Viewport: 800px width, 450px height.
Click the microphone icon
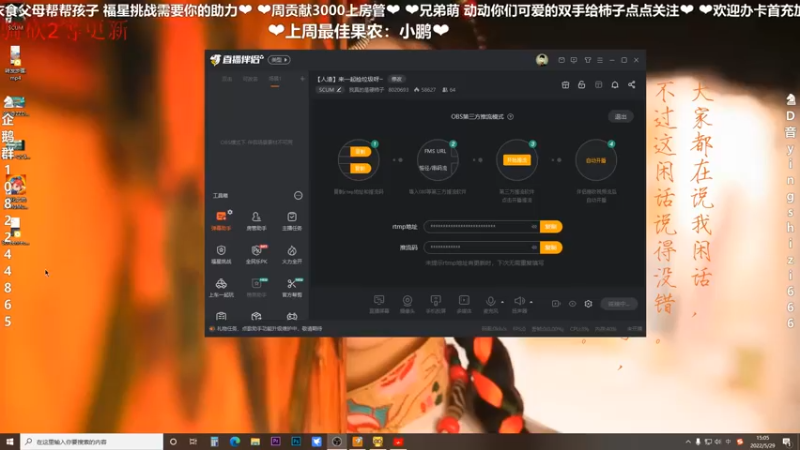point(490,301)
